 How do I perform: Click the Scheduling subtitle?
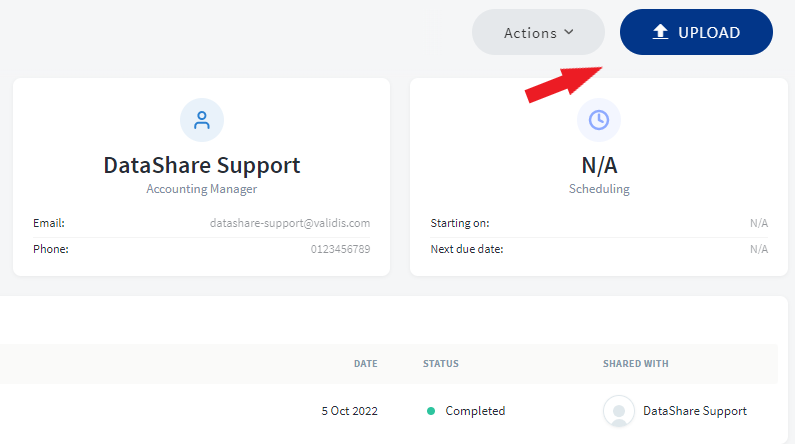(599, 189)
